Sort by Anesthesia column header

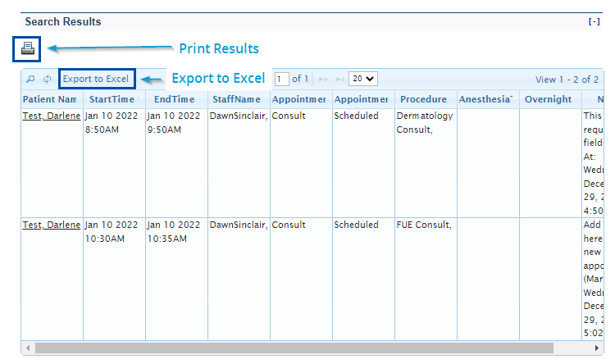coord(487,99)
